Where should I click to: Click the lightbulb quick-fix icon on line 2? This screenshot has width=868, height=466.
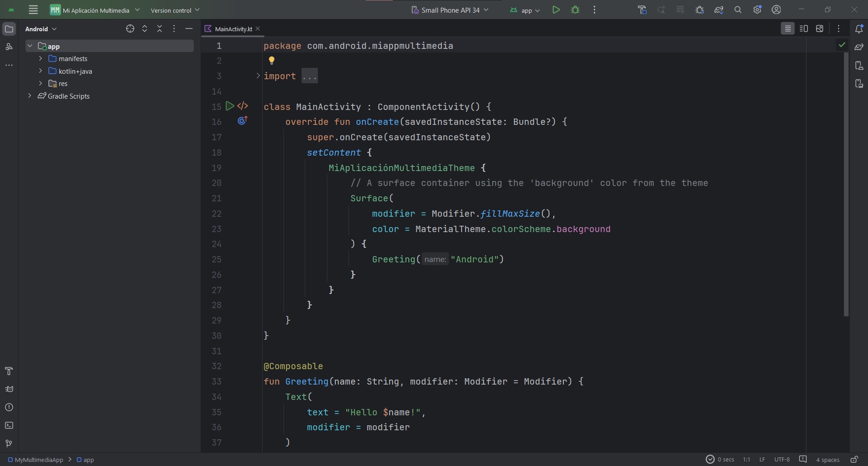272,61
